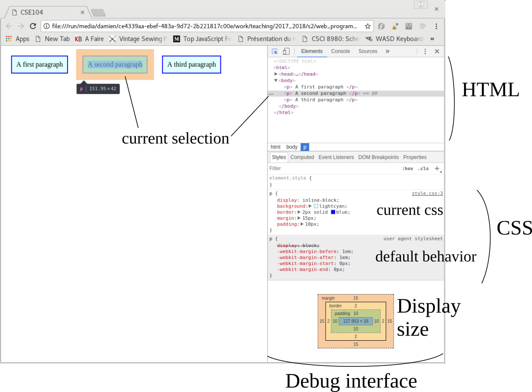The height and width of the screenshot is (392, 532).
Task: Select the html opening tag node
Action: (x=282, y=68)
